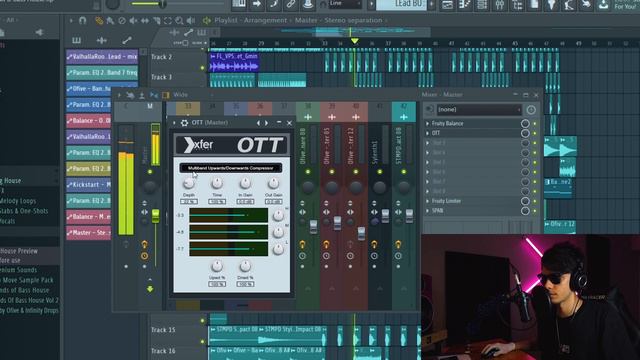Click the Master - Ste.. automation clip entry
The image size is (640, 360).
(x=89, y=233)
